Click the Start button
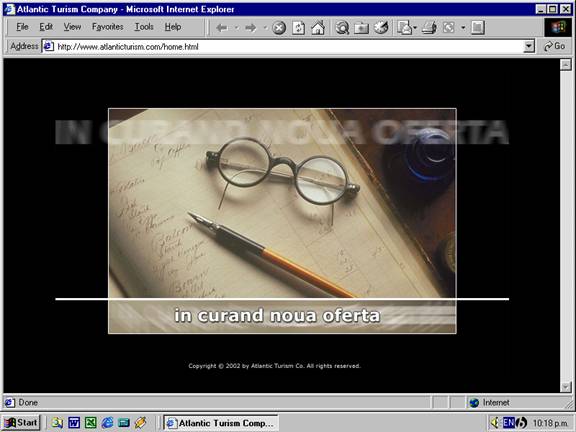Screen dimensions: 576x432 [x=21, y=423]
